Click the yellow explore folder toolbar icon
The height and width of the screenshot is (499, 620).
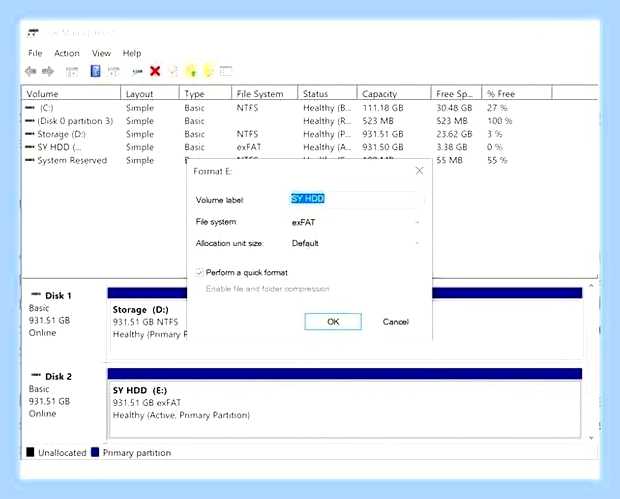tap(208, 71)
